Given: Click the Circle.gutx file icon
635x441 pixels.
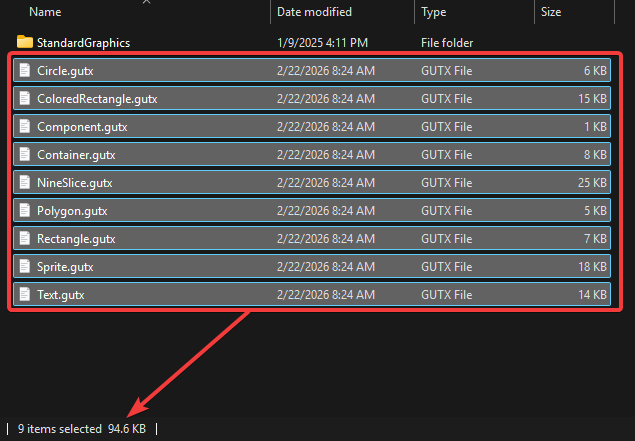Looking at the screenshot, I should 25,72.
